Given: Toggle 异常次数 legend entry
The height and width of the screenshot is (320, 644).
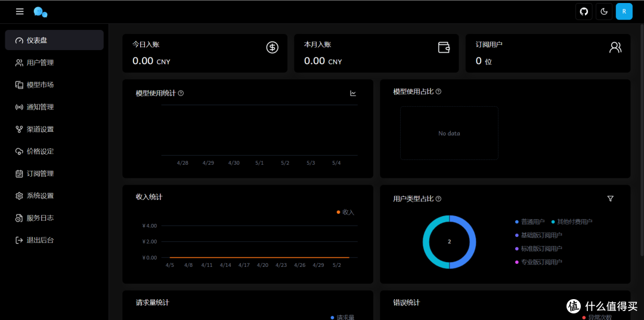Looking at the screenshot, I should (x=597, y=317).
